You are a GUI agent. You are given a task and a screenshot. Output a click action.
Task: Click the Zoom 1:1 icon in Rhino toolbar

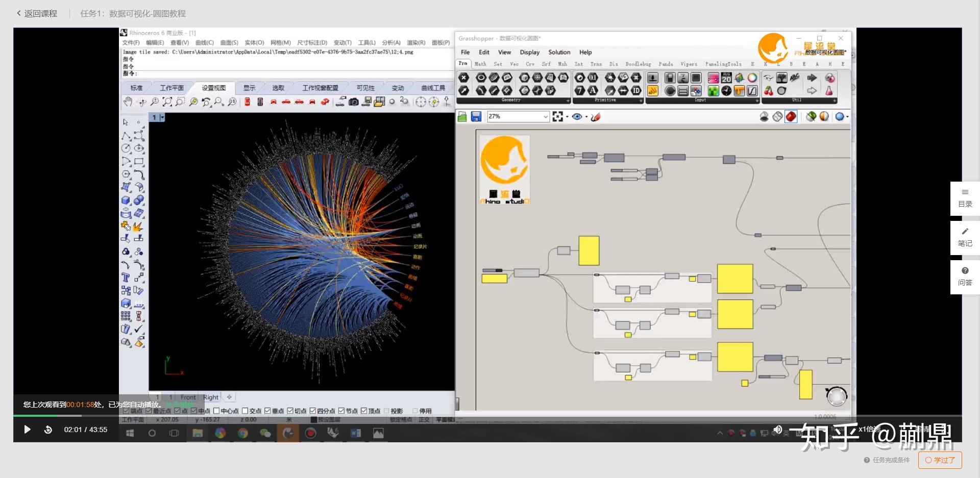pos(232,102)
